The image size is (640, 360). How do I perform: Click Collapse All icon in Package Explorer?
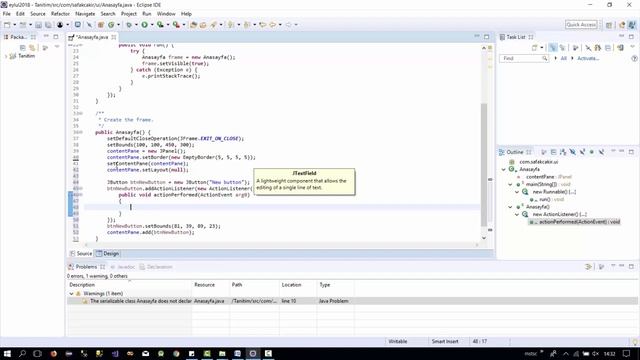(22, 48)
